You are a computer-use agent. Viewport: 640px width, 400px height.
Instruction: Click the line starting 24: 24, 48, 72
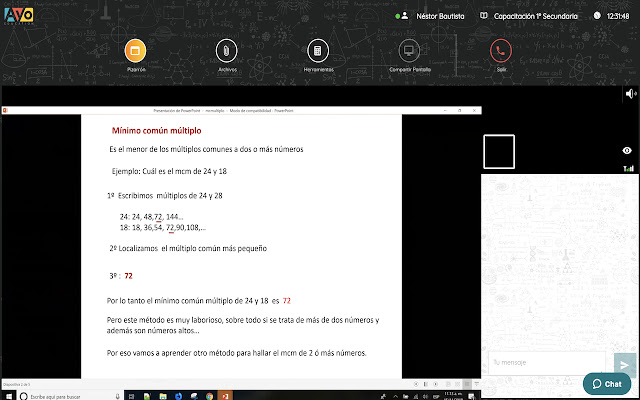pos(151,217)
